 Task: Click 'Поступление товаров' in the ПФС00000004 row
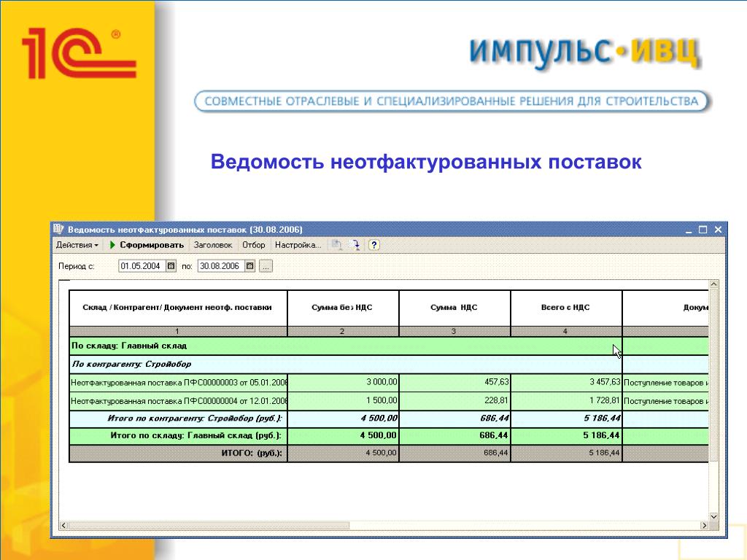click(665, 402)
